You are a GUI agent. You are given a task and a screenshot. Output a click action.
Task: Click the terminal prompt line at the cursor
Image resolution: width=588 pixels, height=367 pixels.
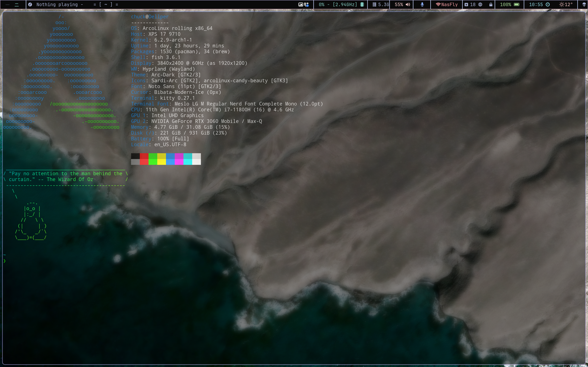click(x=10, y=261)
